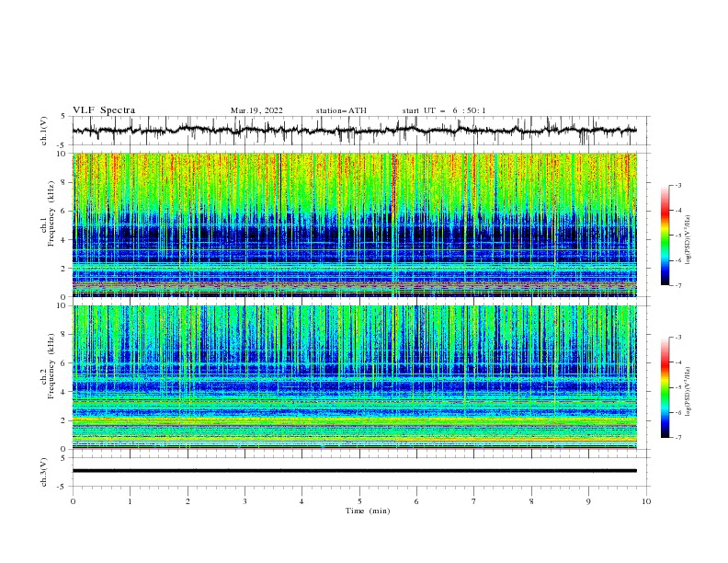Click the "start UT = 6 :50: 1" text
The image size is (728, 563).
(444, 110)
